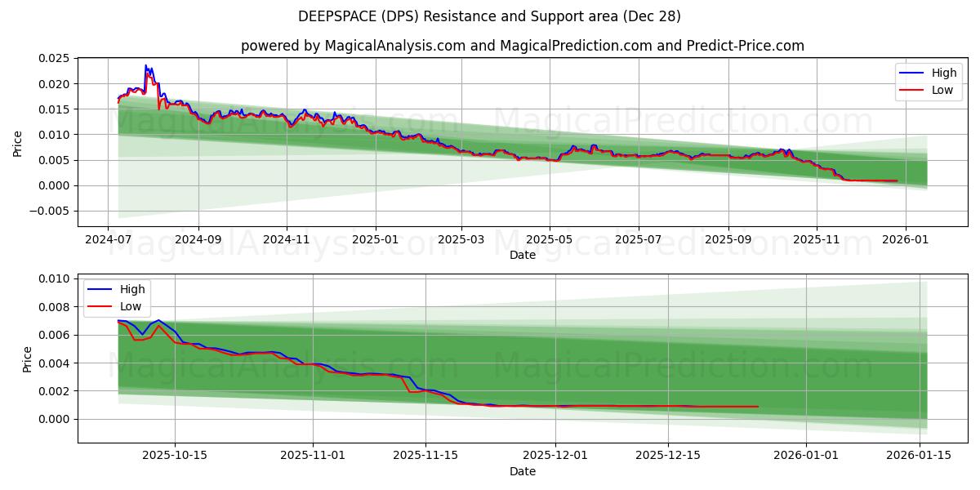Click the '−0.005' price tick in top chart
Image resolution: width=980 pixels, height=490 pixels.
click(x=50, y=211)
